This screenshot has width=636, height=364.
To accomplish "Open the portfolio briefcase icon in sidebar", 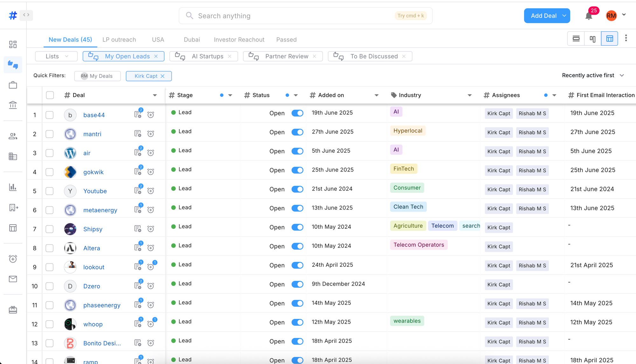I will click(13, 85).
